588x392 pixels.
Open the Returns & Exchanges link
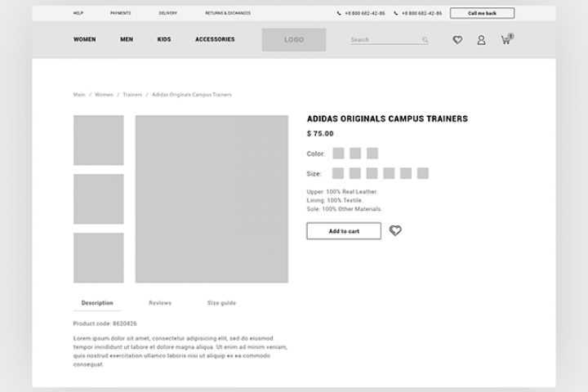(x=228, y=13)
